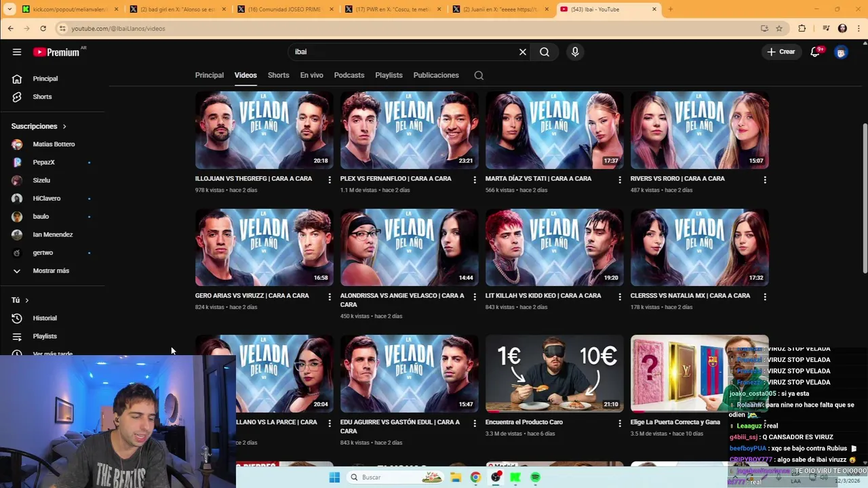This screenshot has width=868, height=488.
Task: Open more options for GERO ARIAS VS VIRUZZ
Action: point(330,297)
